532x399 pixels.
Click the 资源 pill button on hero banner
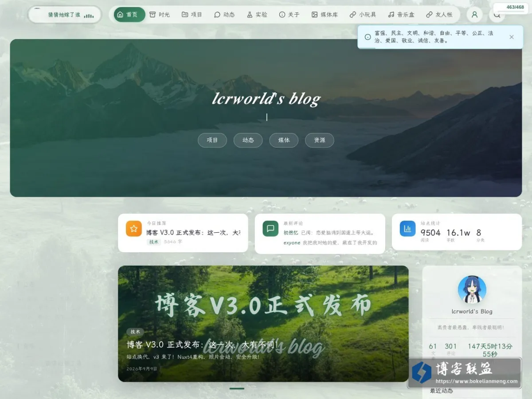pyautogui.click(x=320, y=140)
